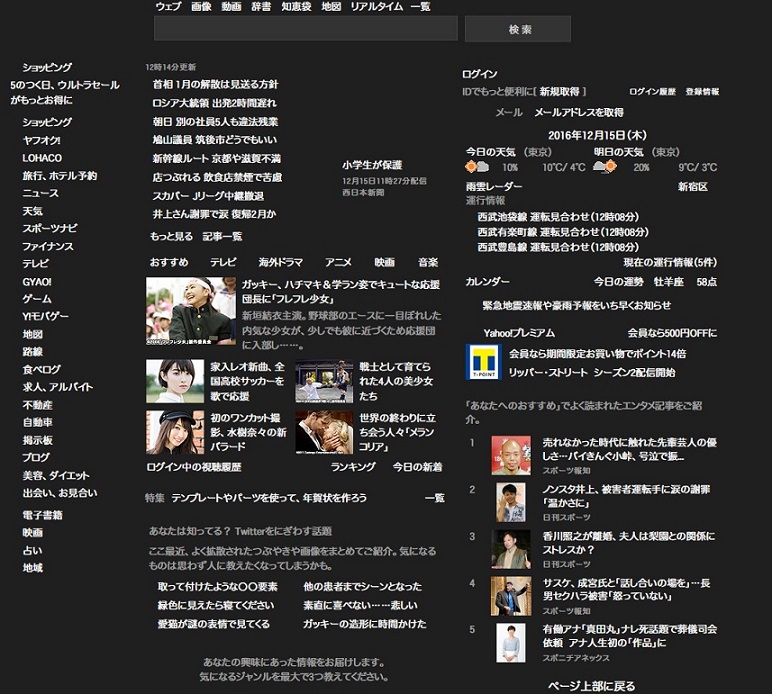Select the 海外ドラマ video tab
The height and width of the screenshot is (694, 772).
point(281,262)
